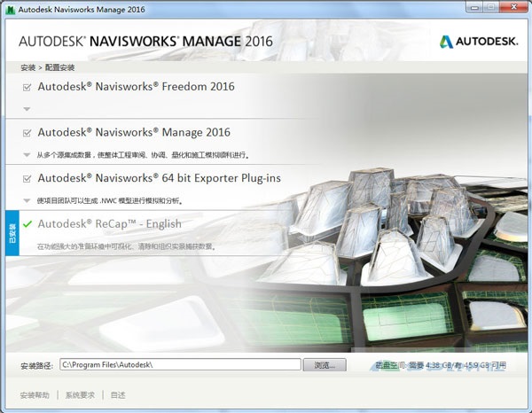Image resolution: width=532 pixels, height=413 pixels.
Task: Open the 安装帮助 installation help link
Action: [35, 395]
